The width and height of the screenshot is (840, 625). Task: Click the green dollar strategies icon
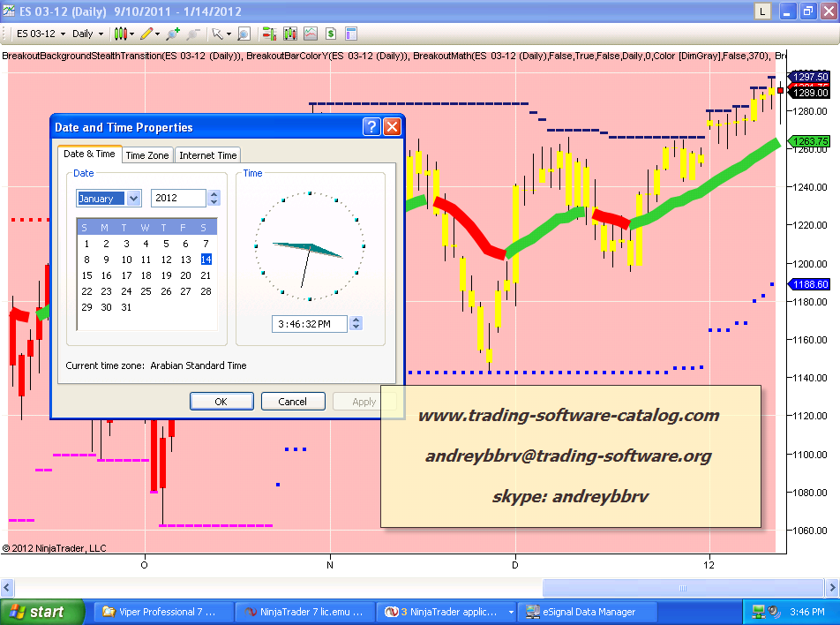coord(331,34)
